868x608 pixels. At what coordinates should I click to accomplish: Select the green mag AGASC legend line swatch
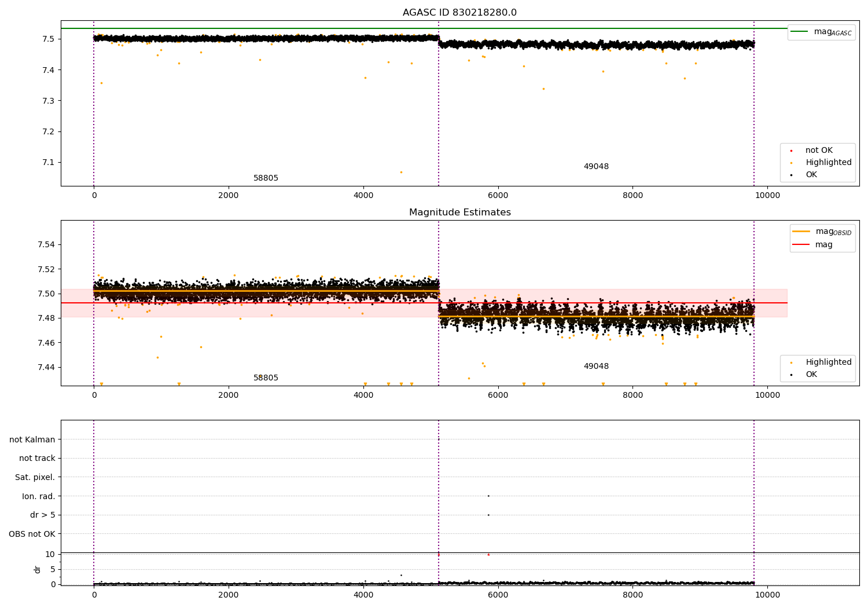point(800,32)
